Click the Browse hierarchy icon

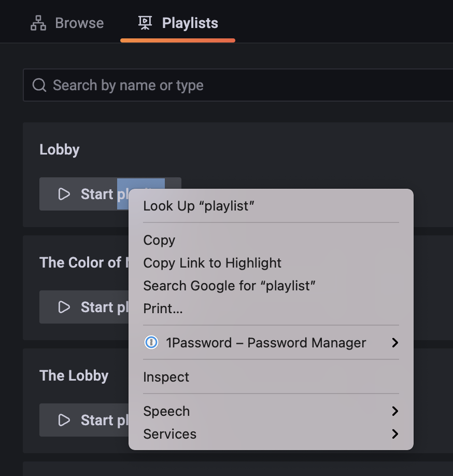(x=38, y=22)
